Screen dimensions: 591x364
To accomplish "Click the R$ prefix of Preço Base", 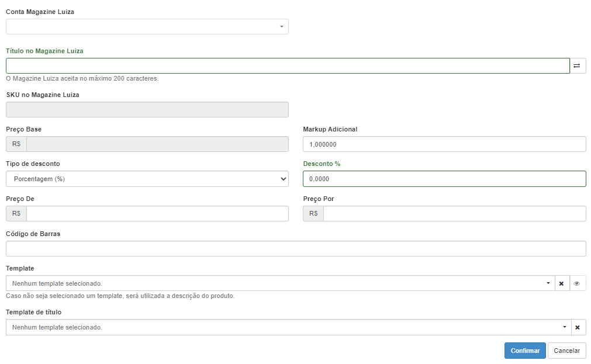I will coord(16,144).
